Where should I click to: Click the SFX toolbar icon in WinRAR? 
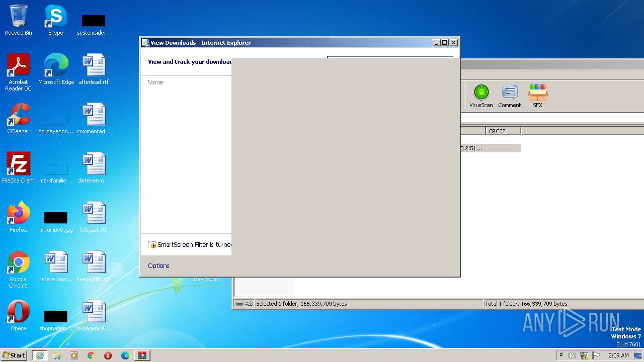point(538,96)
